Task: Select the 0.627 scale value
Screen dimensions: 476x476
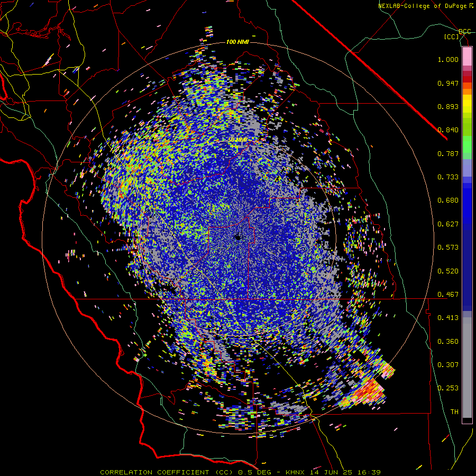Action: click(448, 224)
